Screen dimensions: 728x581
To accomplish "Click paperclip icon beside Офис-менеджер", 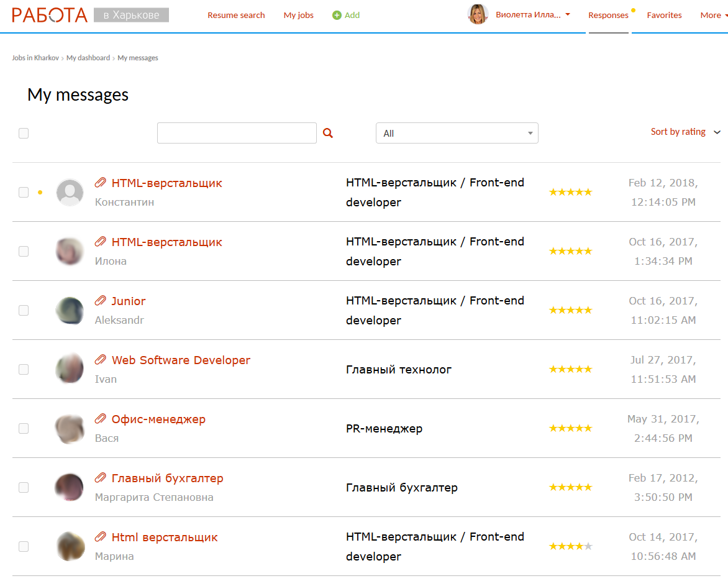I will point(101,419).
